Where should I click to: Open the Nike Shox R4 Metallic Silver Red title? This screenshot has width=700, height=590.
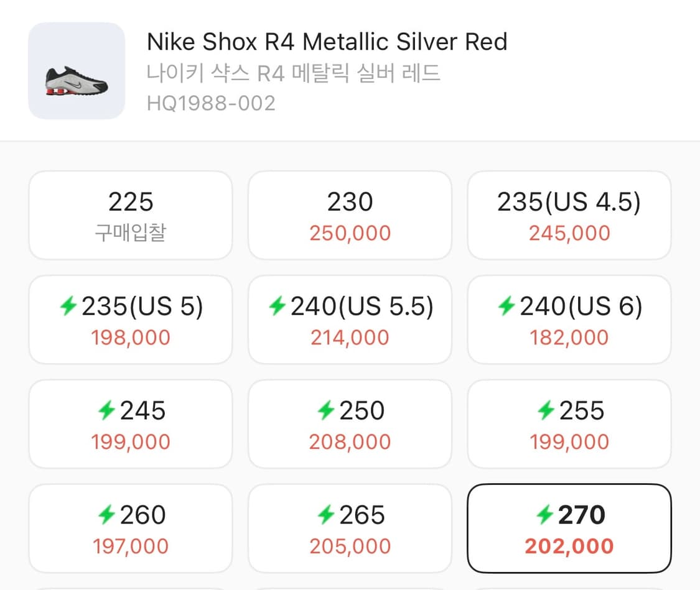point(327,42)
